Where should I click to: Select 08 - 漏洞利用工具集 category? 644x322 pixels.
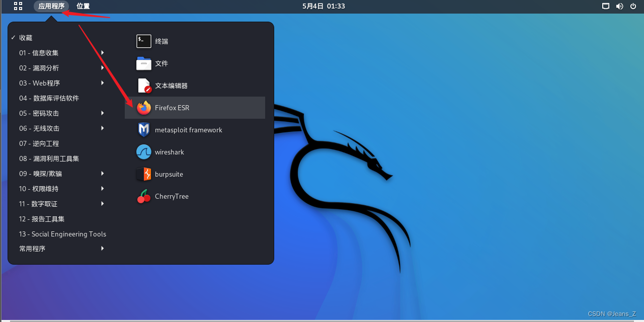pyautogui.click(x=49, y=158)
